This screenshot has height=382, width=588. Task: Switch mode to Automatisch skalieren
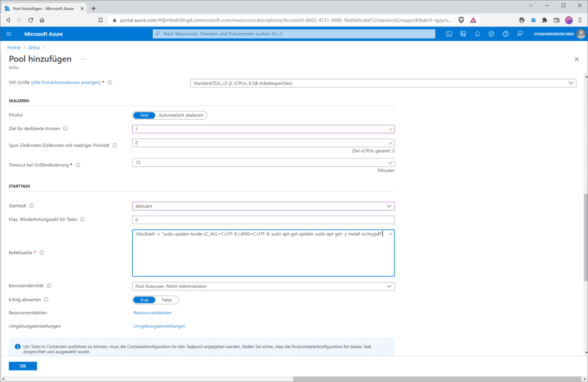[181, 115]
